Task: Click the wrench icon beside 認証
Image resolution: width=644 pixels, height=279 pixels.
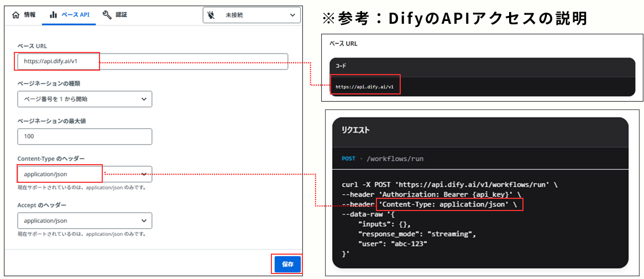Action: (107, 15)
